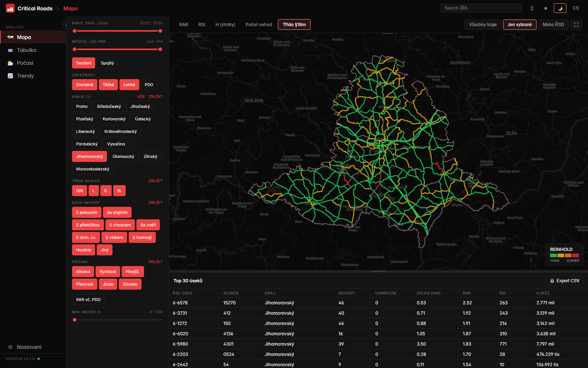The image size is (588, 368).
Task: Click the Critical Roads logo icon
Action: pyautogui.click(x=10, y=8)
